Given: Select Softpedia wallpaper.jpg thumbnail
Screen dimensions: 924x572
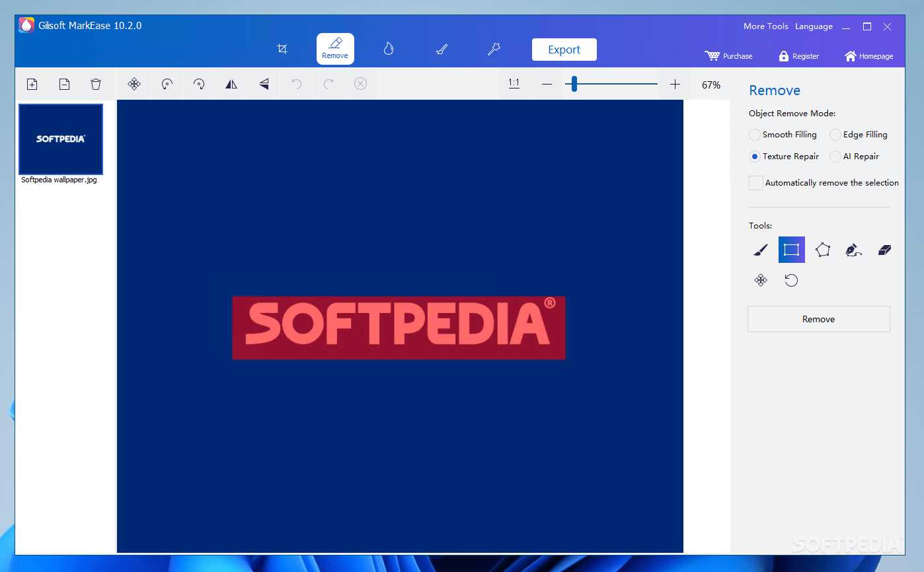Looking at the screenshot, I should point(61,139).
